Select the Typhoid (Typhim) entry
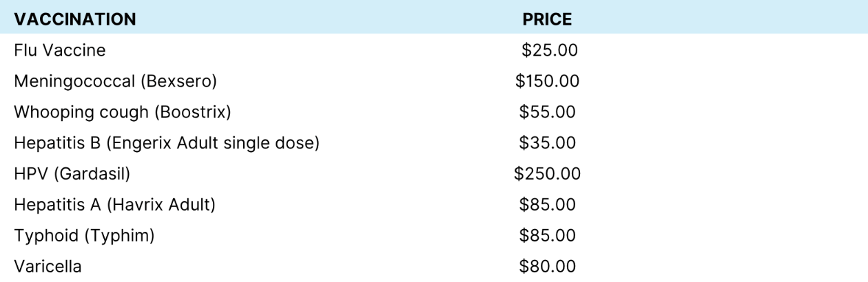Viewport: 868px width, 282px height. 84,236
